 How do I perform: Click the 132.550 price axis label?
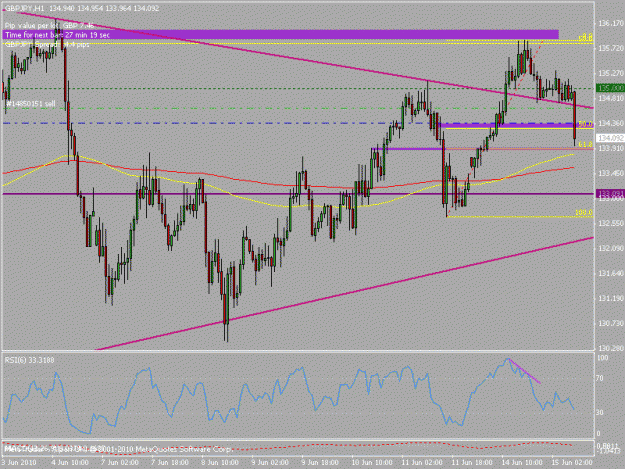[x=610, y=223]
